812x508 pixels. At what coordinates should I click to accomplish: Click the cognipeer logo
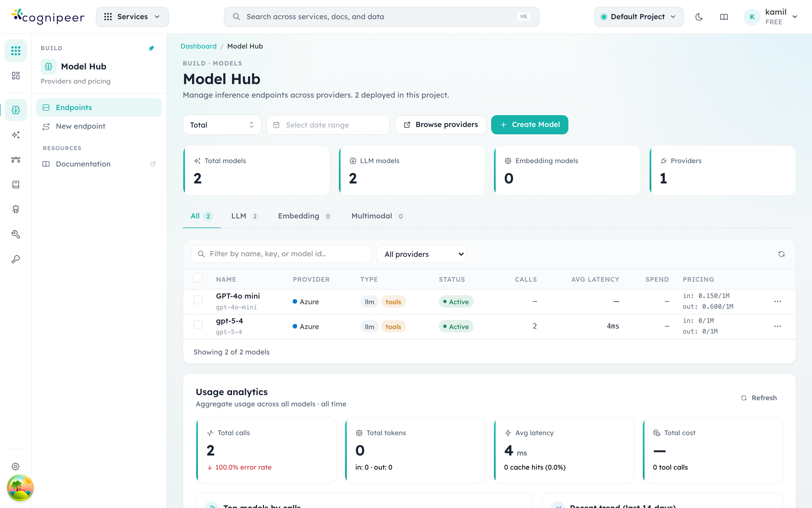click(x=48, y=17)
